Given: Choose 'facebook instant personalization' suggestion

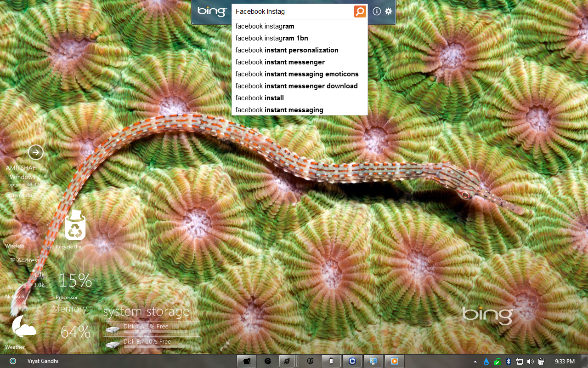Looking at the screenshot, I should pyautogui.click(x=300, y=50).
